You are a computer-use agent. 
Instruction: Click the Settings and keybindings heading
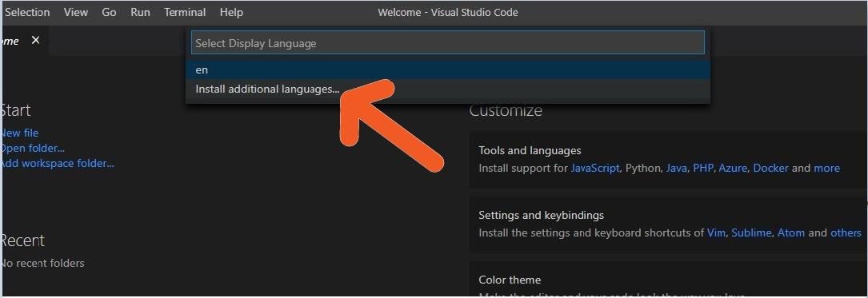[x=541, y=215]
